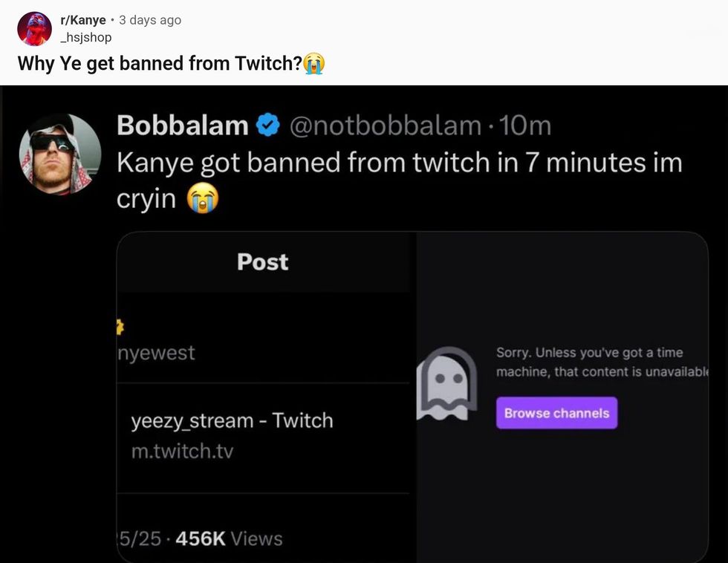Screen dimensions: 728x563
Task: Click the tweet text about Kanye's Twitch ban
Action: (399, 163)
